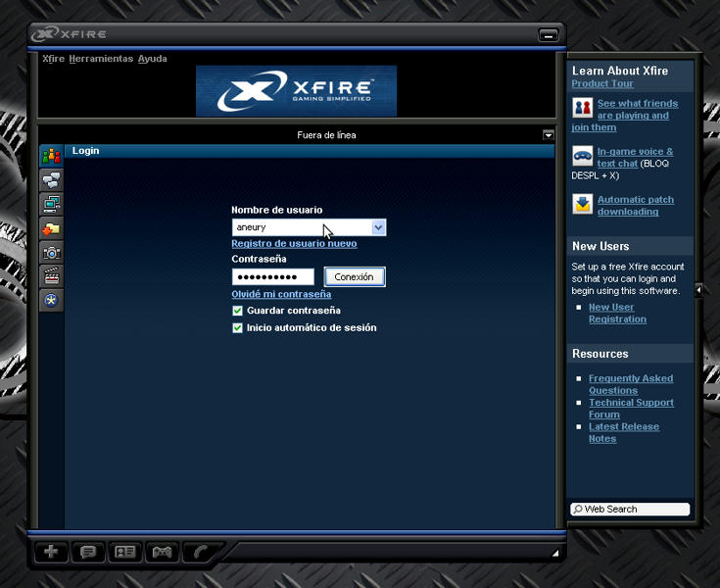The width and height of the screenshot is (720, 588).
Task: Open Technical Support Forum link
Action: (x=631, y=409)
